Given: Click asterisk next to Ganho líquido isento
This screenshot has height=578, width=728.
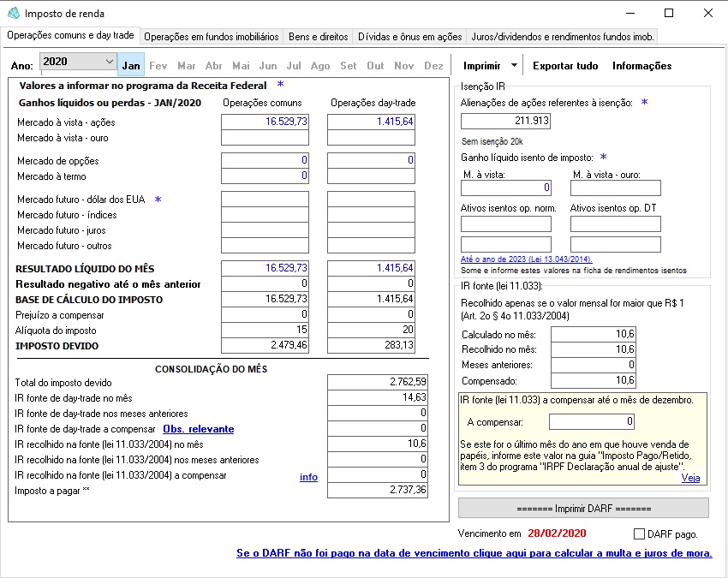Looking at the screenshot, I should (603, 157).
